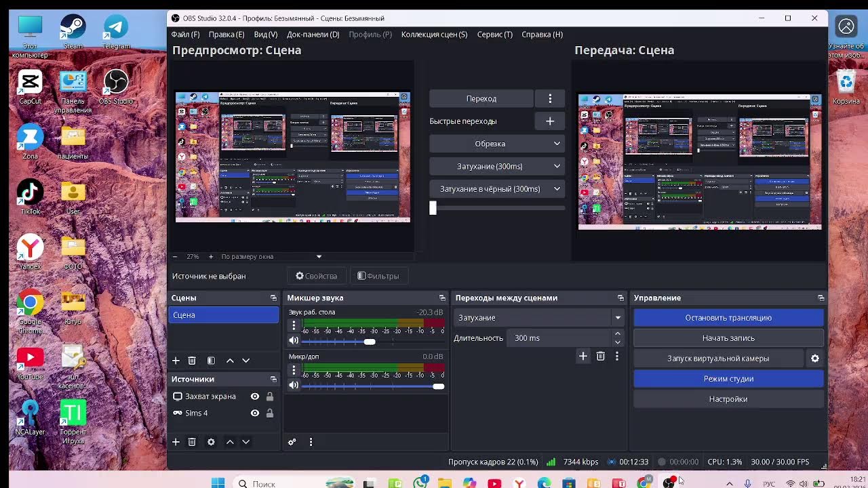Open advanced audio properties gears icon

292,442
